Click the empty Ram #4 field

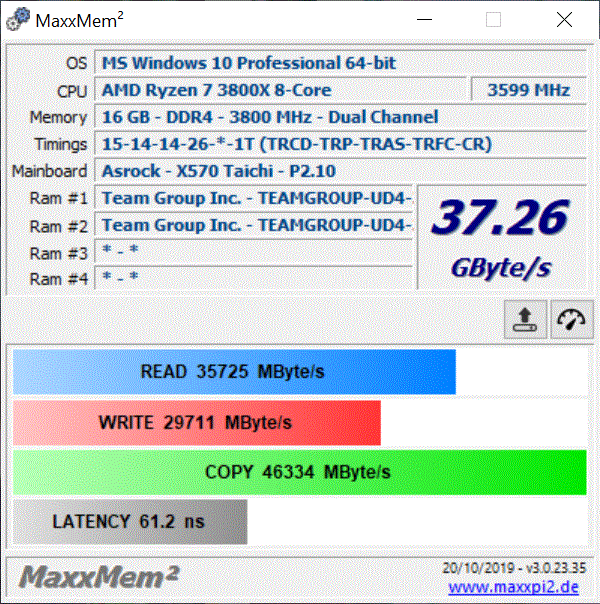254,278
